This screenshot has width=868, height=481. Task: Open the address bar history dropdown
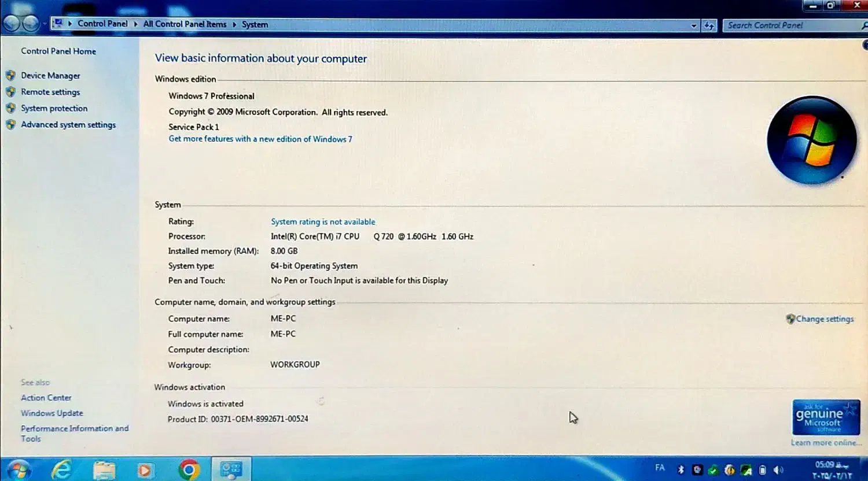pyautogui.click(x=694, y=25)
